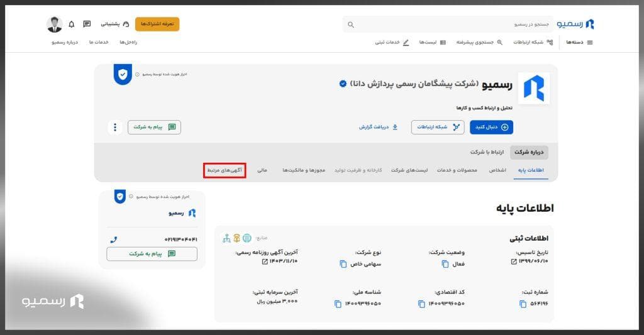Click the 'اطلاعات پایه' page heading

tap(525, 208)
